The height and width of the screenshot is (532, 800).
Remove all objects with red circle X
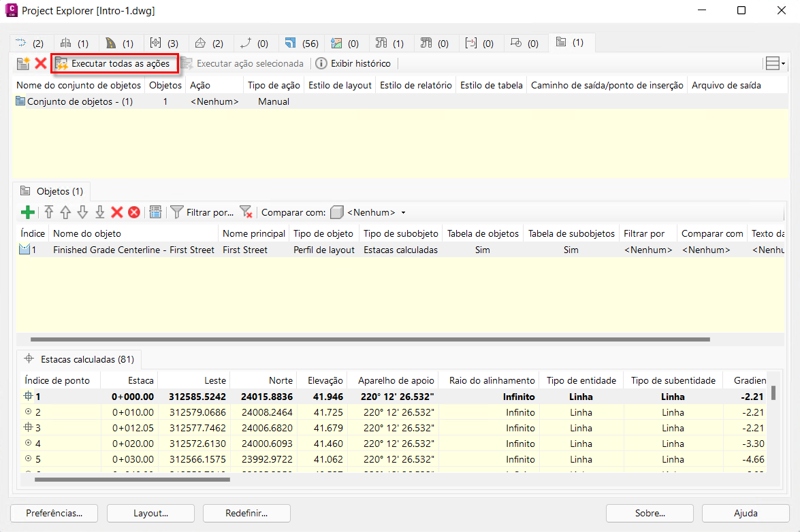(x=134, y=212)
